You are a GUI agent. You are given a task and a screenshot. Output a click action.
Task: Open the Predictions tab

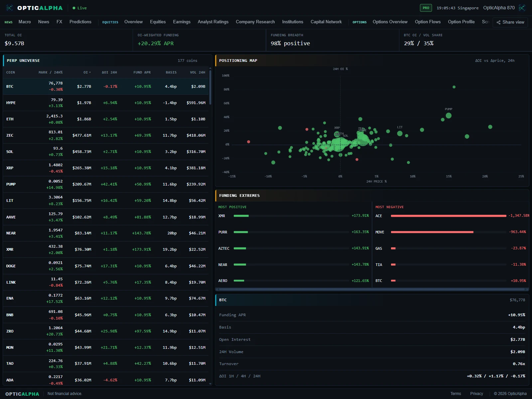pos(80,22)
